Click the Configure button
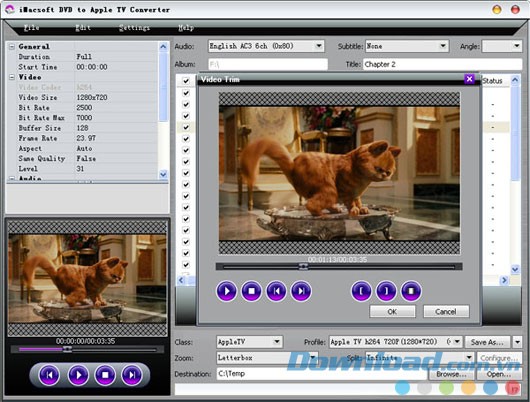 pos(499,358)
